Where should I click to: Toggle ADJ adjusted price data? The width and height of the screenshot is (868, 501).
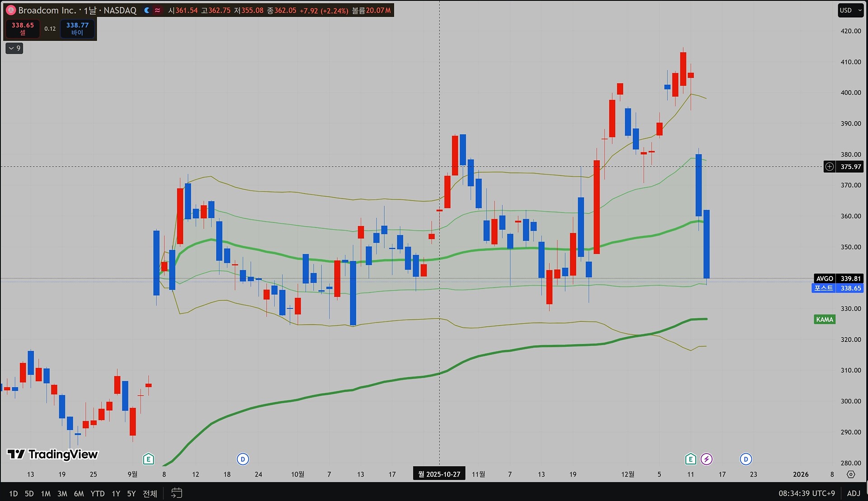coord(854,493)
